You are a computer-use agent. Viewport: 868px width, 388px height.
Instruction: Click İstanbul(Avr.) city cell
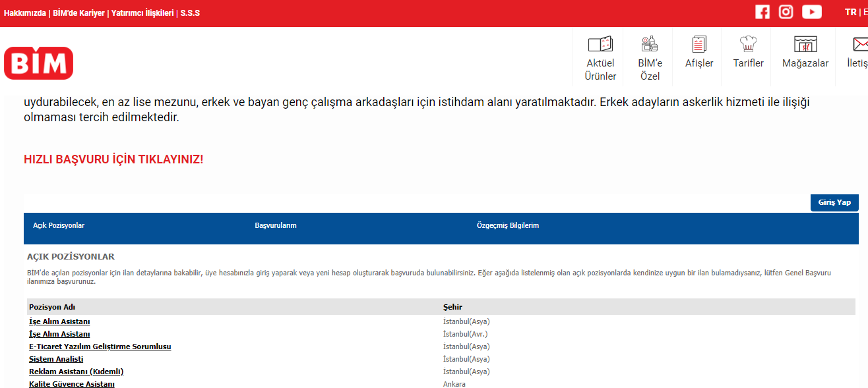(466, 334)
